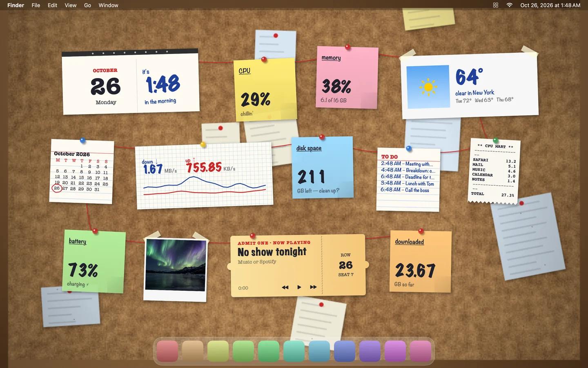Rewind the track on the ticket player
The height and width of the screenshot is (368, 588).
point(285,287)
